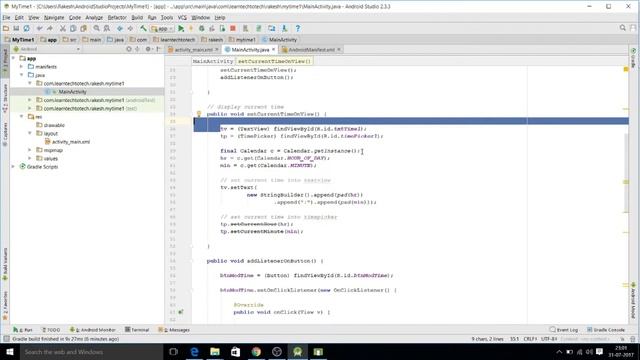Expand the Gradle Scripts node
The width and height of the screenshot is (640, 360).
point(13,167)
